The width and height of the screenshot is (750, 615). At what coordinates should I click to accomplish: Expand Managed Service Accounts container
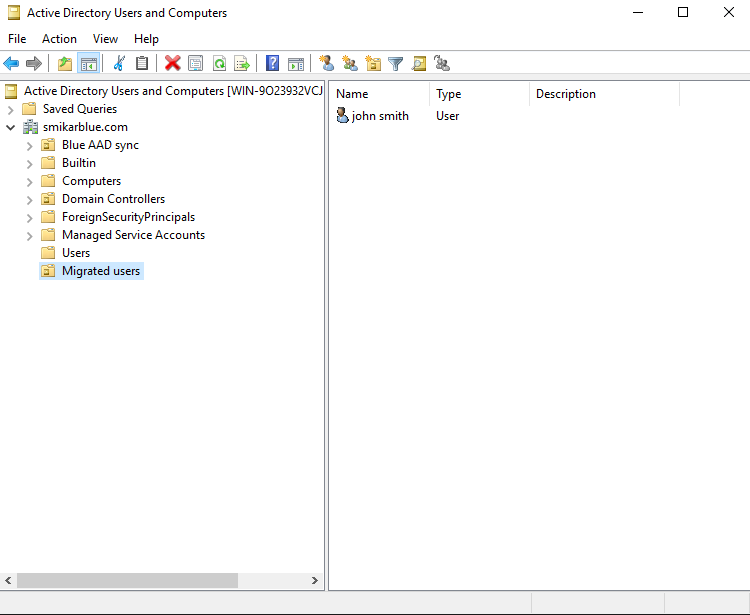tap(30, 236)
